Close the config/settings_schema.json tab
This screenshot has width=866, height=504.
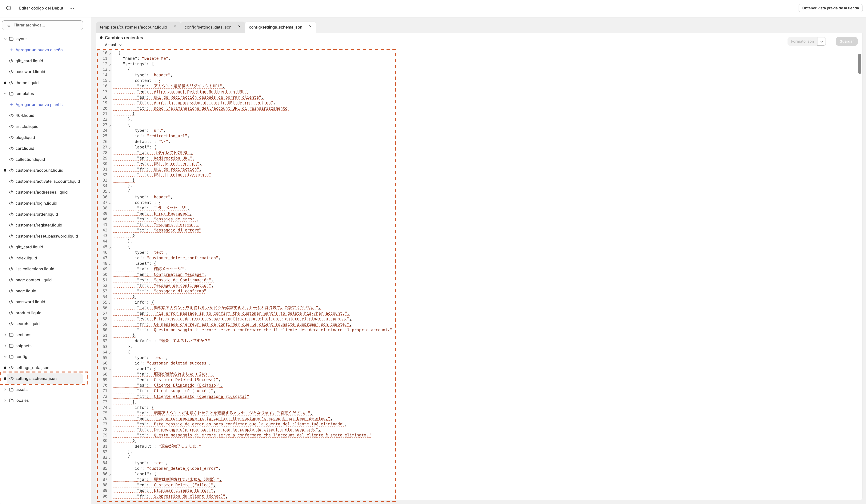coord(310,26)
